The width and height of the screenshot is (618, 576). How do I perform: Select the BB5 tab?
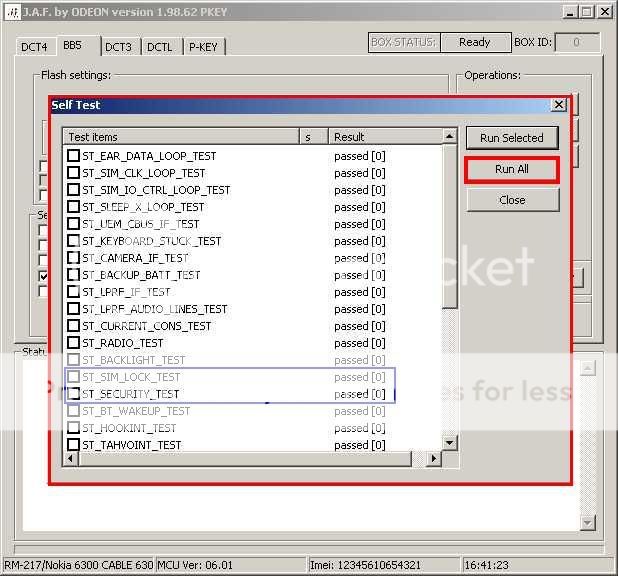point(78,45)
